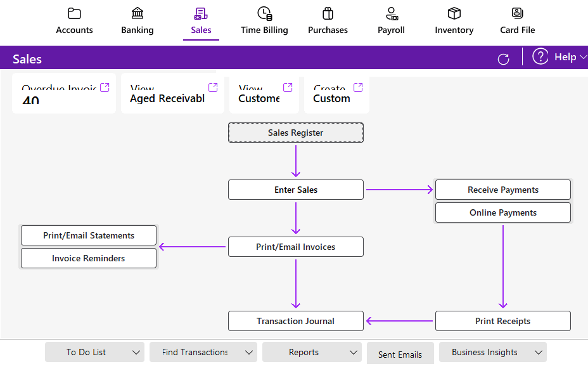Open the Time Billing clock icon
This screenshot has width=588, height=378.
click(265, 13)
